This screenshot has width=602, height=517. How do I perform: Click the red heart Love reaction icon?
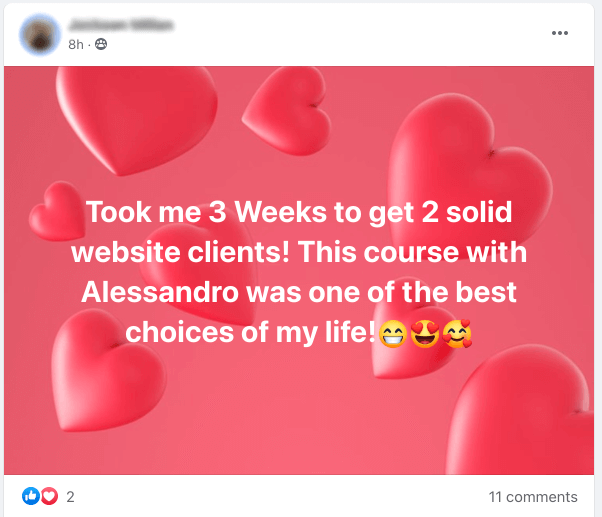[49, 496]
